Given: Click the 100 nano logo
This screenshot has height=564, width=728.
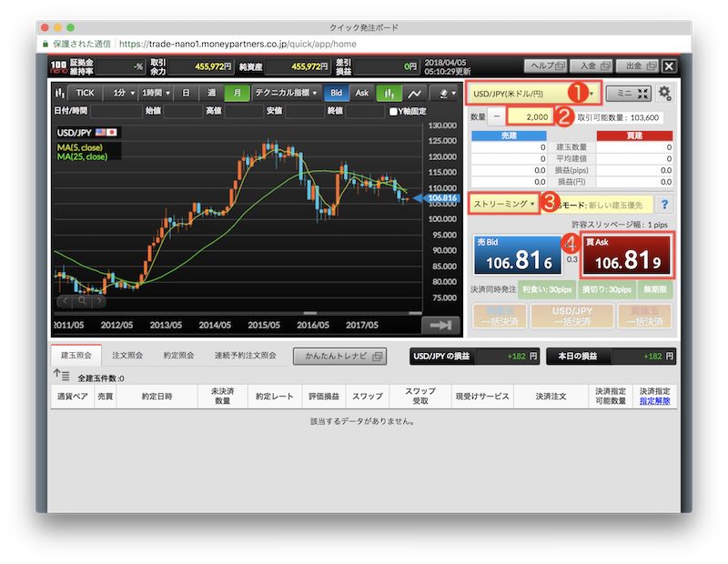Looking at the screenshot, I should coord(58,66).
